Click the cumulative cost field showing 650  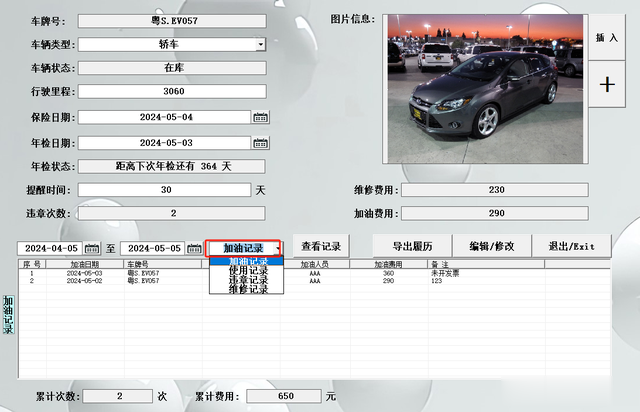tap(284, 396)
